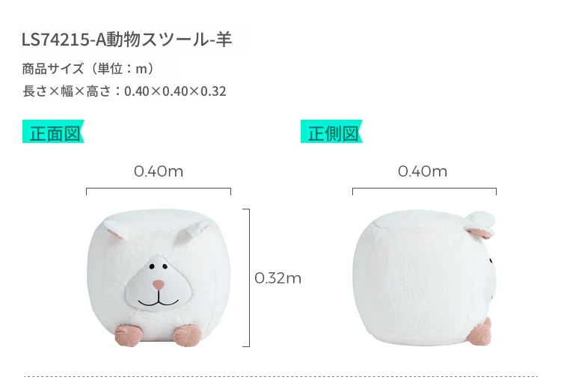Click the product title LS74215-A動物スツール-羊
561x392 pixels.
pyautogui.click(x=127, y=40)
